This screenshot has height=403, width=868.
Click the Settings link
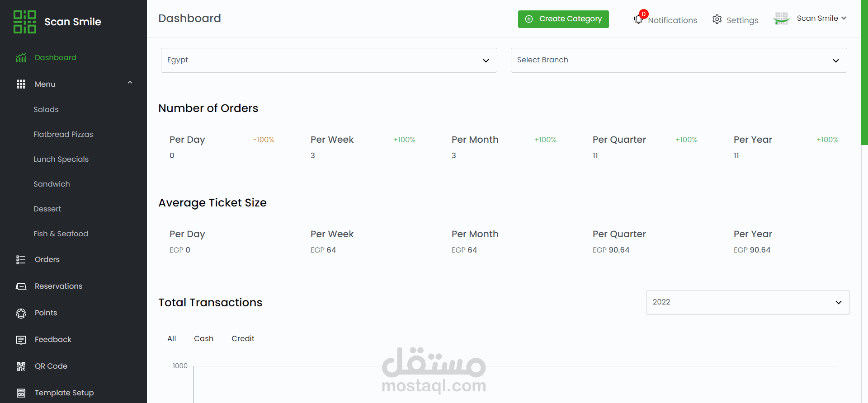pyautogui.click(x=742, y=20)
